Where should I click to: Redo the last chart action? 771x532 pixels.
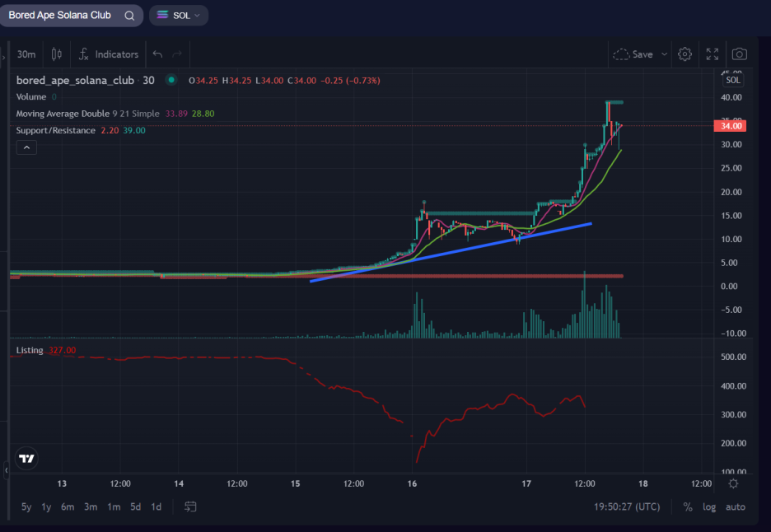click(177, 54)
